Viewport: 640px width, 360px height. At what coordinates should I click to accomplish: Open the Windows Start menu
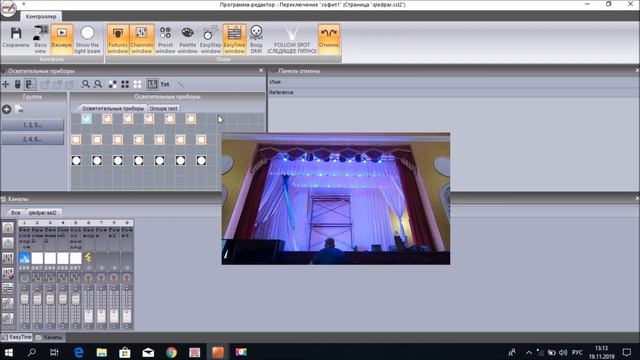point(8,352)
